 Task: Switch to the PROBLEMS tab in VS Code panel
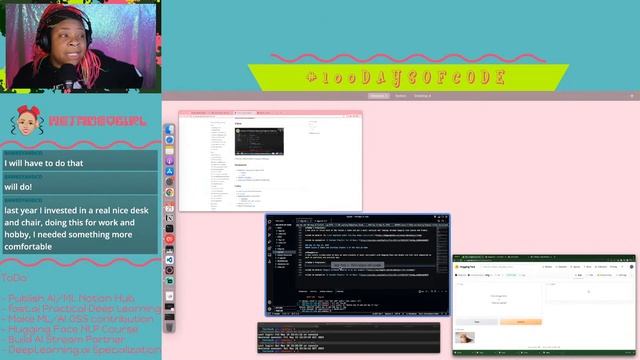[x=303, y=291]
